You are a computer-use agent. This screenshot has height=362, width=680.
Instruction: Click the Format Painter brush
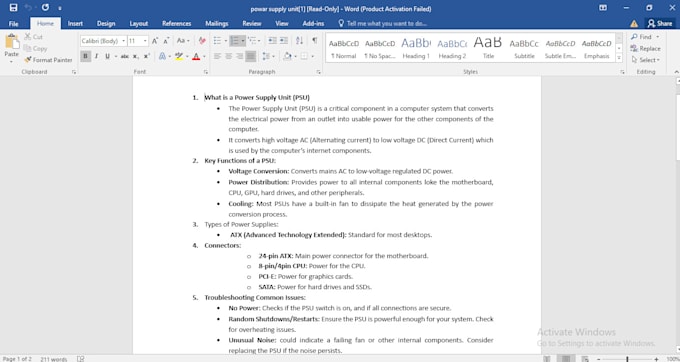pos(48,60)
